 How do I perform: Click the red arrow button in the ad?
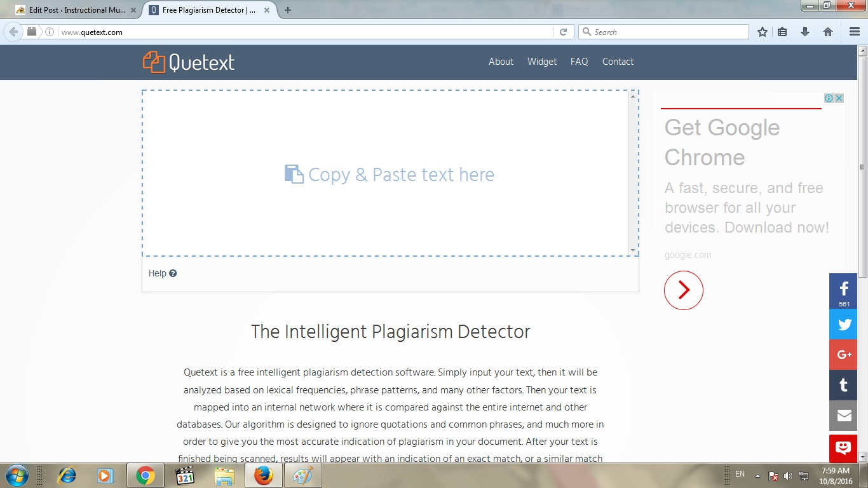point(684,290)
